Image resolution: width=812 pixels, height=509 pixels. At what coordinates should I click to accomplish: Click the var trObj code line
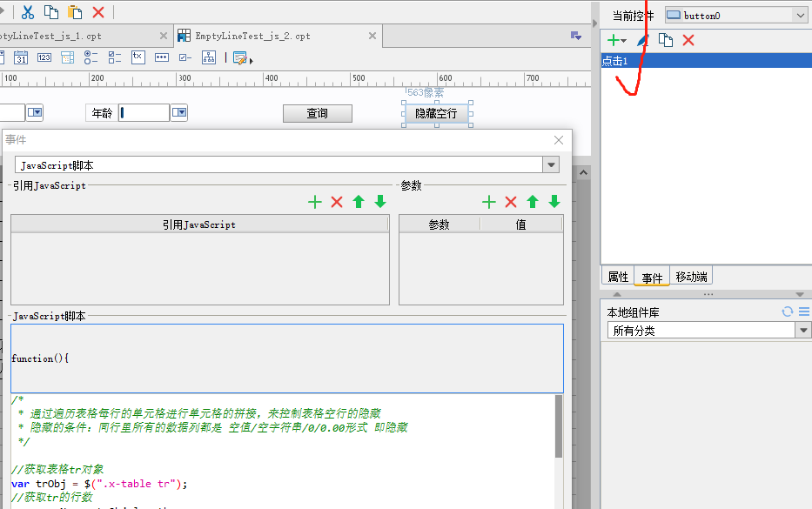pos(99,484)
